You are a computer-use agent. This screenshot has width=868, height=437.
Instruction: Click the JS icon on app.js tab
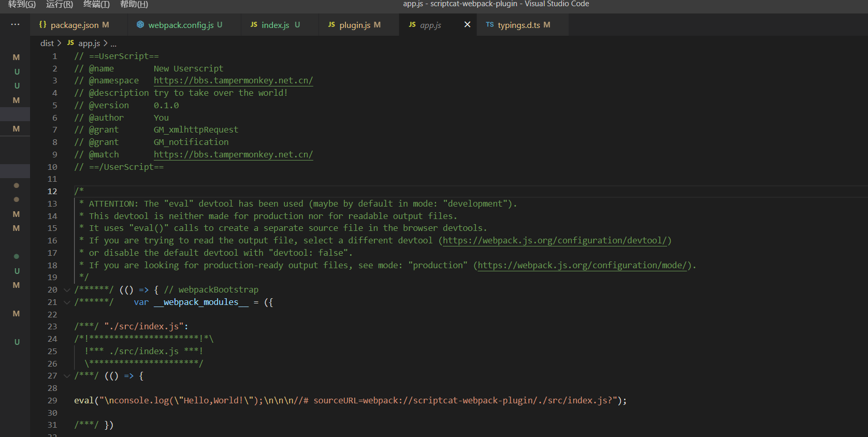(x=412, y=24)
